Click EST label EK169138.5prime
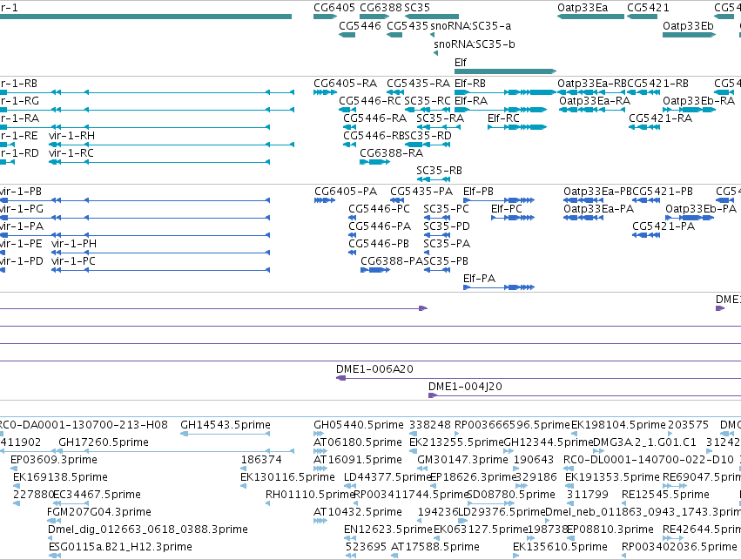This screenshot has height=560, width=741. click(60, 477)
